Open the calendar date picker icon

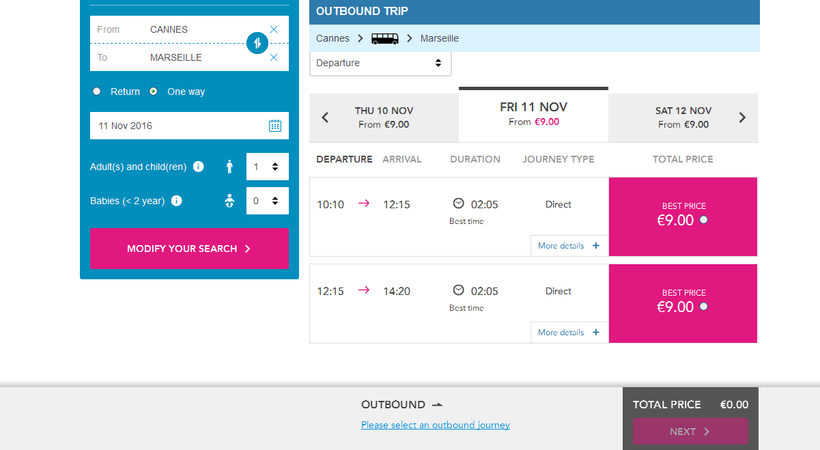[275, 126]
